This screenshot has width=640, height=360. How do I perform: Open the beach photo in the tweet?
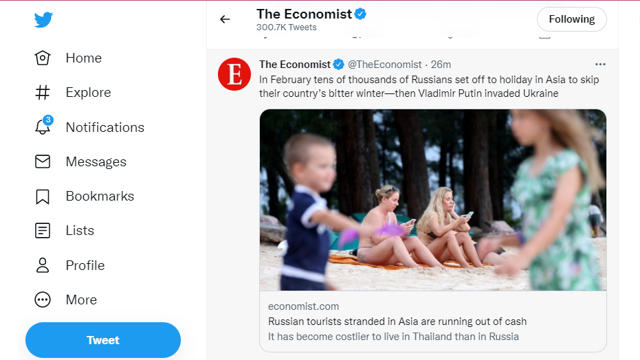click(x=433, y=200)
